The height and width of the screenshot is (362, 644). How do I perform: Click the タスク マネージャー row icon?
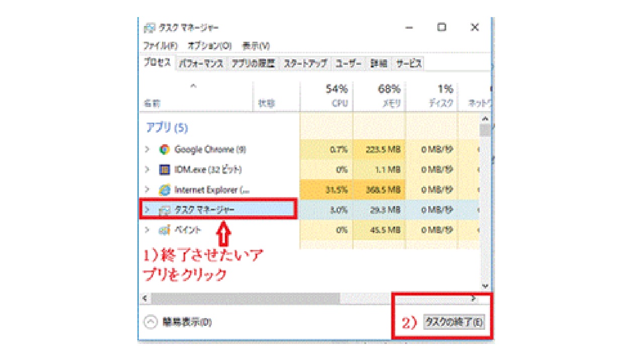(x=165, y=211)
